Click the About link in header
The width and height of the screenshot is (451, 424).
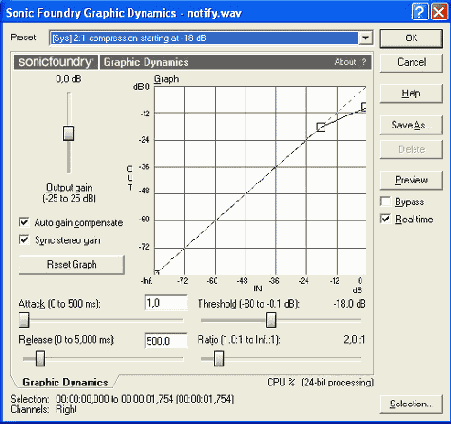tap(346, 62)
